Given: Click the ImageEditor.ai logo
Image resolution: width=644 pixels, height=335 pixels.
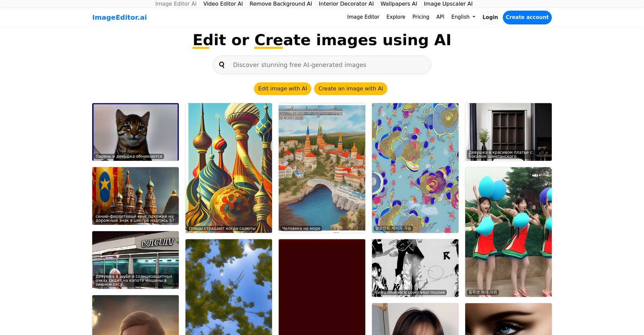Looking at the screenshot, I should (x=120, y=17).
